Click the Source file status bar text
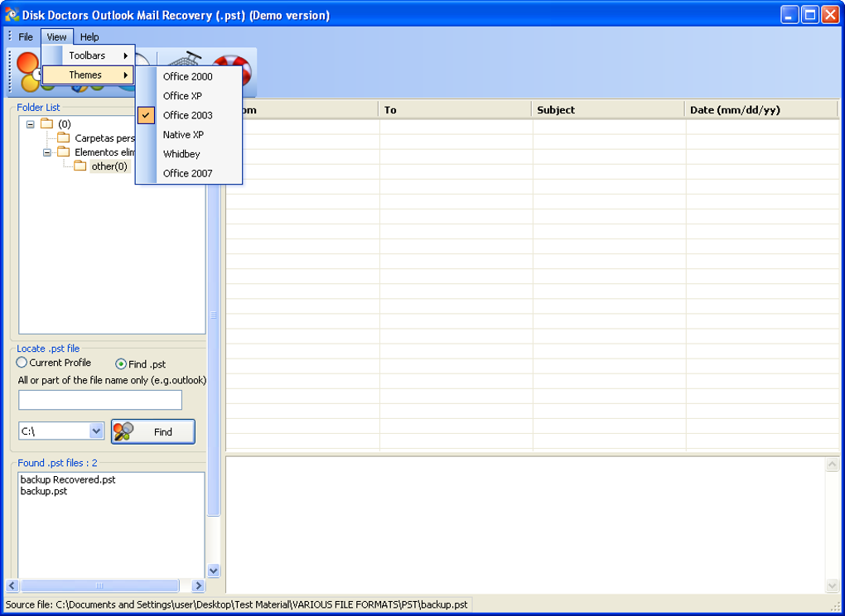The image size is (845, 616). point(239,604)
